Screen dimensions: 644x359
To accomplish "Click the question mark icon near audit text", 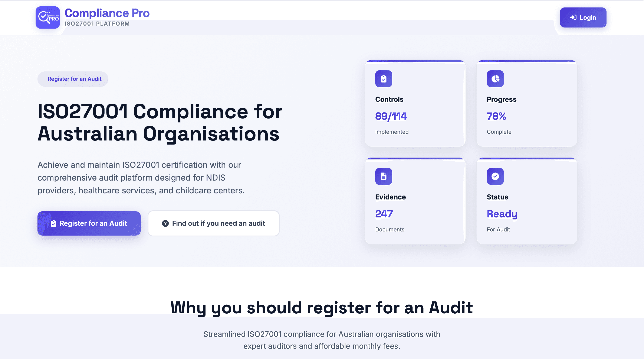I will 165,223.
